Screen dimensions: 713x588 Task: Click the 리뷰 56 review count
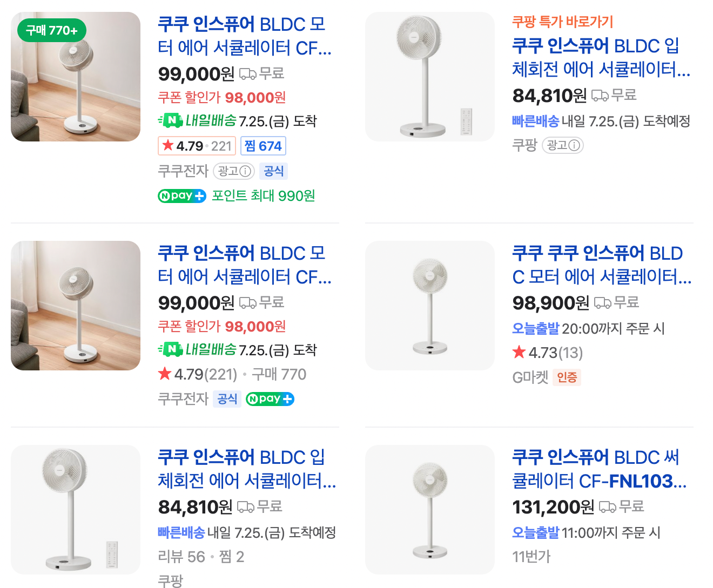[x=179, y=556]
